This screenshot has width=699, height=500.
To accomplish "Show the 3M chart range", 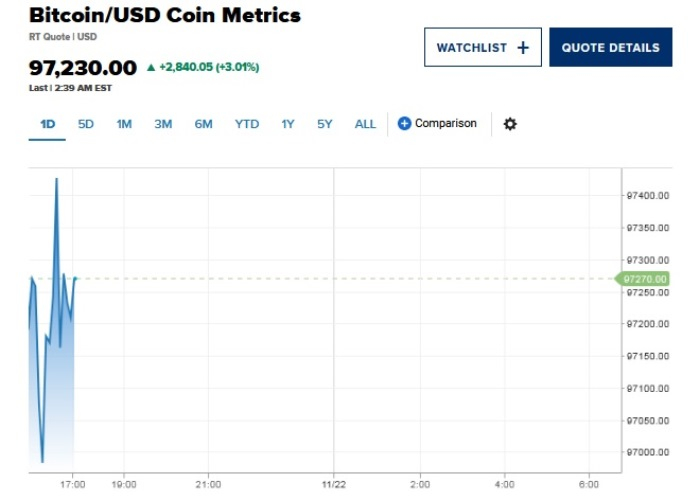I will (163, 124).
